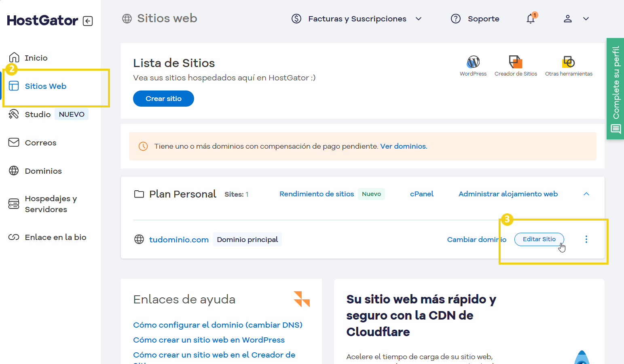Click the Lista de Sitios heading
This screenshot has width=624, height=364.
pos(174,63)
